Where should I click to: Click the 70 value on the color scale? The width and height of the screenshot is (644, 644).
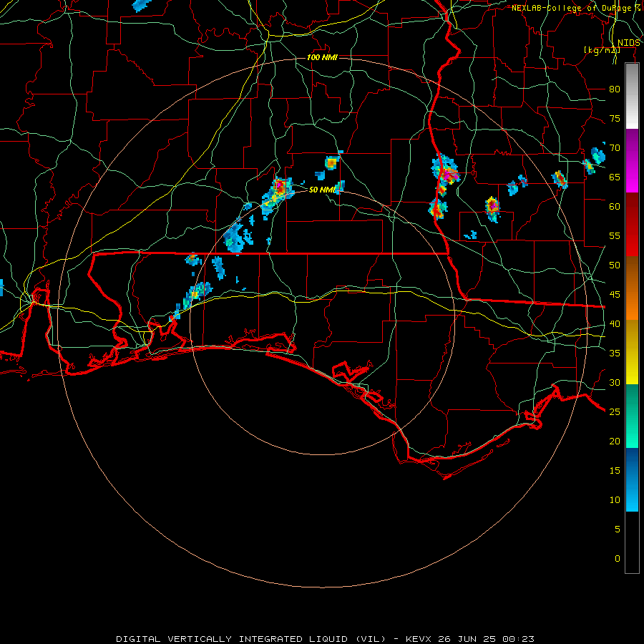coord(615,148)
